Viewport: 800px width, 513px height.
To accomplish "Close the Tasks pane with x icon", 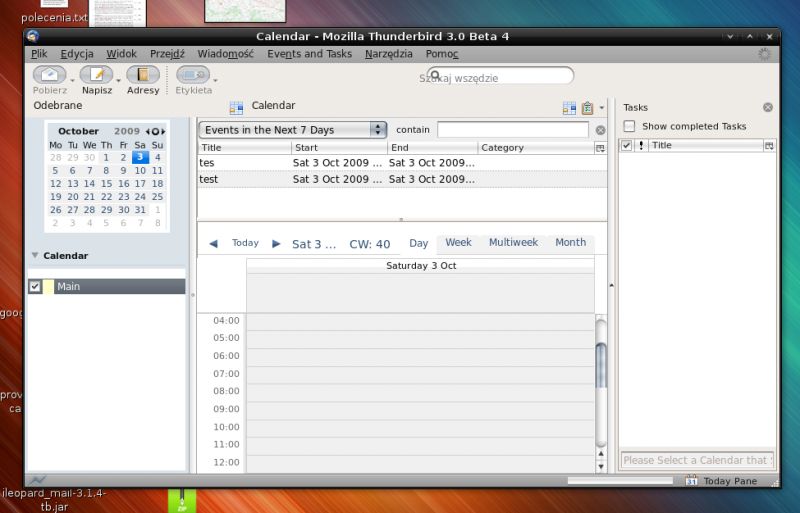I will point(767,107).
